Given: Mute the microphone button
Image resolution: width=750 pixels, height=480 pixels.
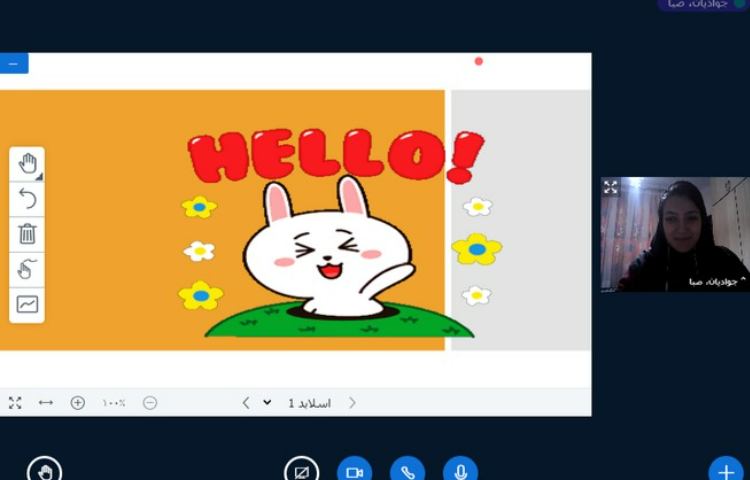Looking at the screenshot, I should (x=460, y=471).
